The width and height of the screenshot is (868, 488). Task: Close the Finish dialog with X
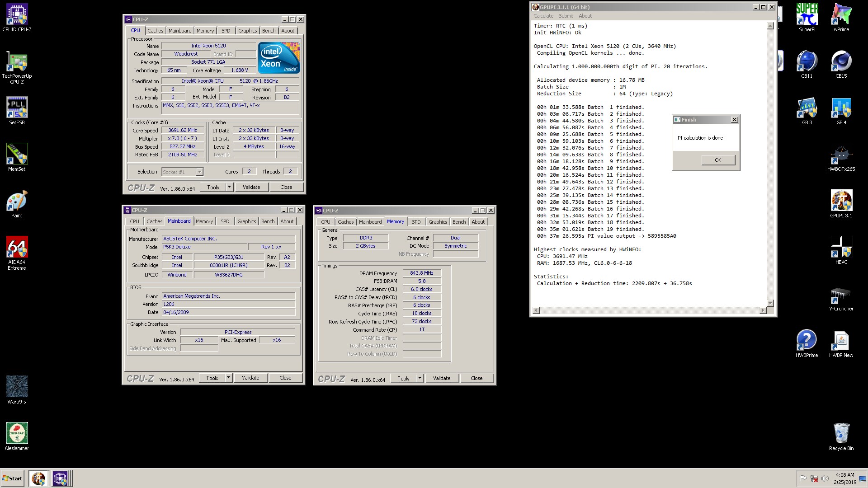735,120
